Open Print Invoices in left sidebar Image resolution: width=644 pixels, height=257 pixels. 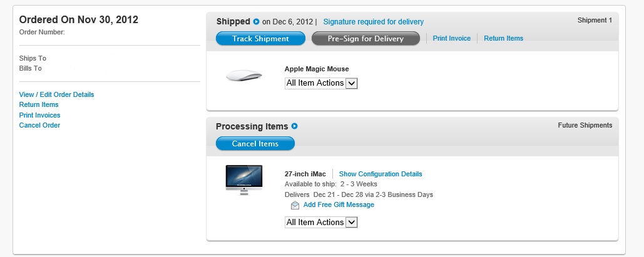pos(40,115)
